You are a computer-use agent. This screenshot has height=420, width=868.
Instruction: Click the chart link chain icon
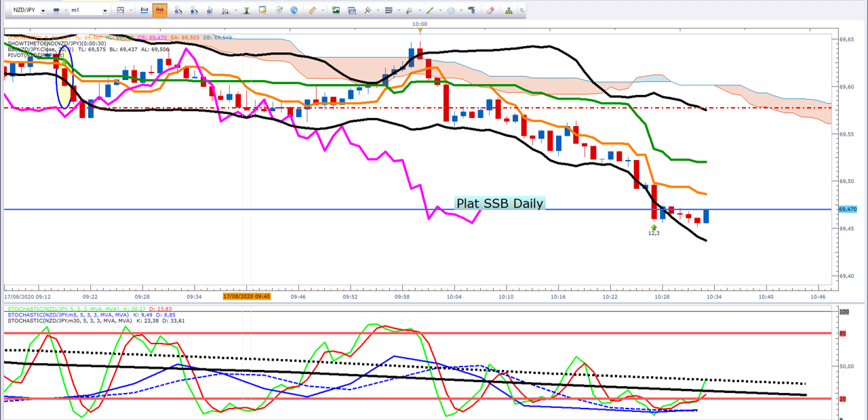coord(56,10)
